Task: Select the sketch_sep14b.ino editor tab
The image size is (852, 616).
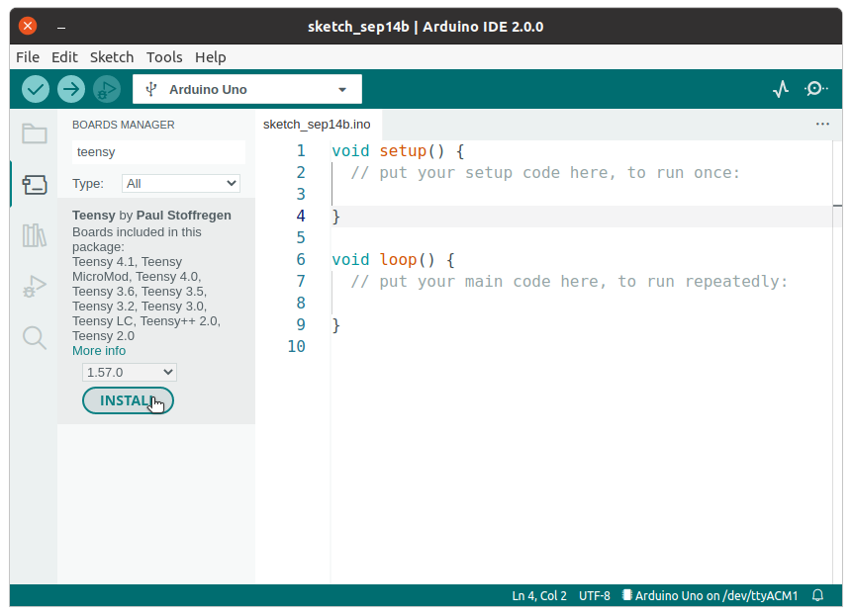Action: point(316,124)
